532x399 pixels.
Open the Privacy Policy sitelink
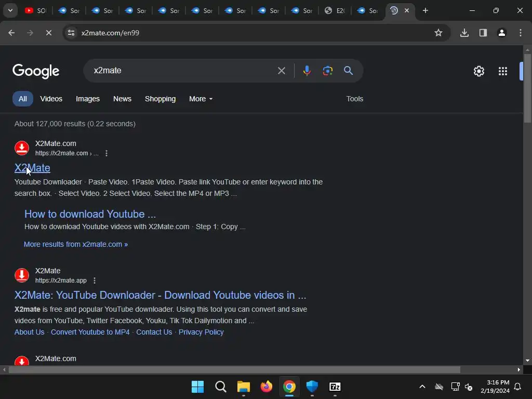point(201,332)
